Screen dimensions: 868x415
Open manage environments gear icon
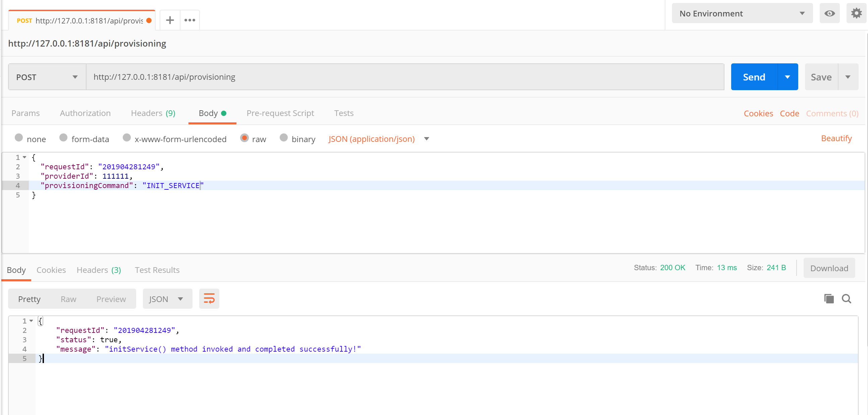click(x=856, y=13)
